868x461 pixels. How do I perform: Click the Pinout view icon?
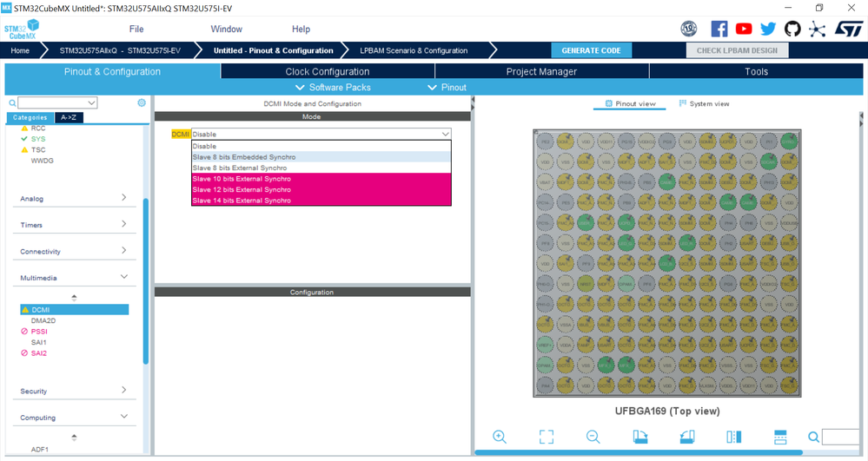click(609, 103)
